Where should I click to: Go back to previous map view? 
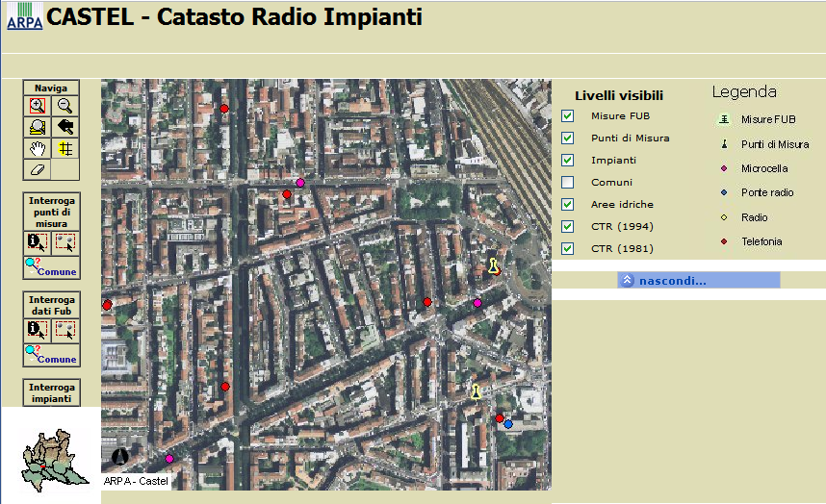[x=65, y=127]
